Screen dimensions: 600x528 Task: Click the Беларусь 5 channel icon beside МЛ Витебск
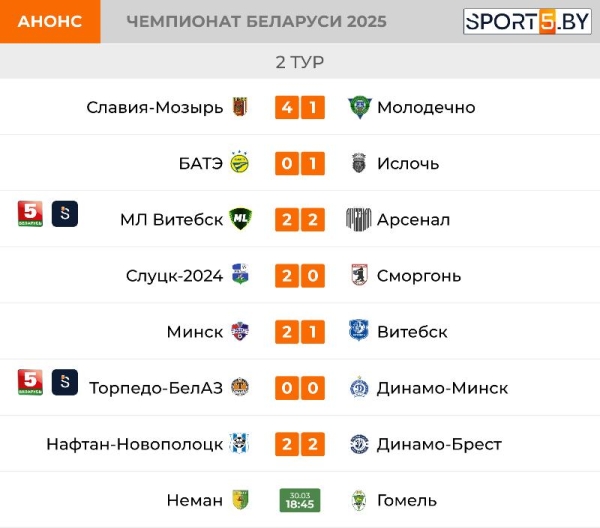point(31,214)
